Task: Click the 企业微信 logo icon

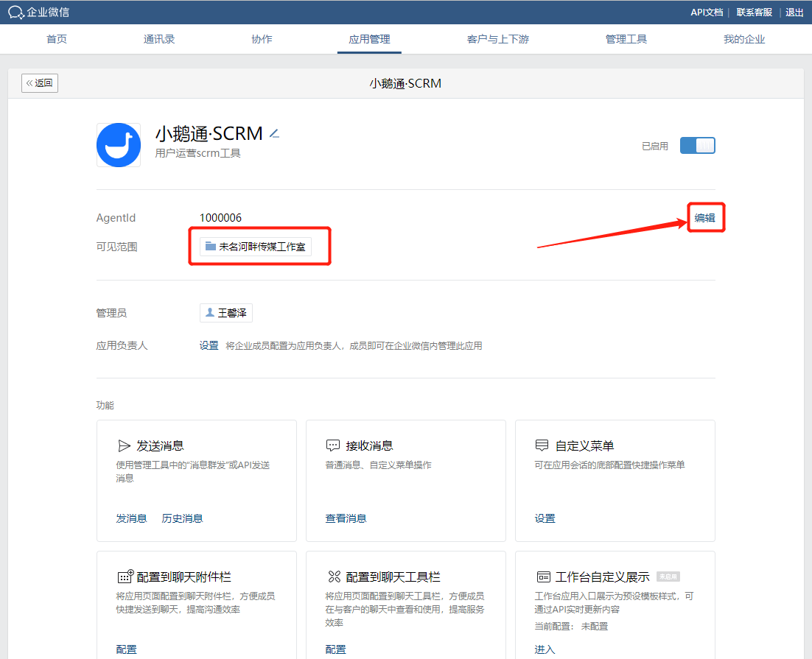Action: 16,13
